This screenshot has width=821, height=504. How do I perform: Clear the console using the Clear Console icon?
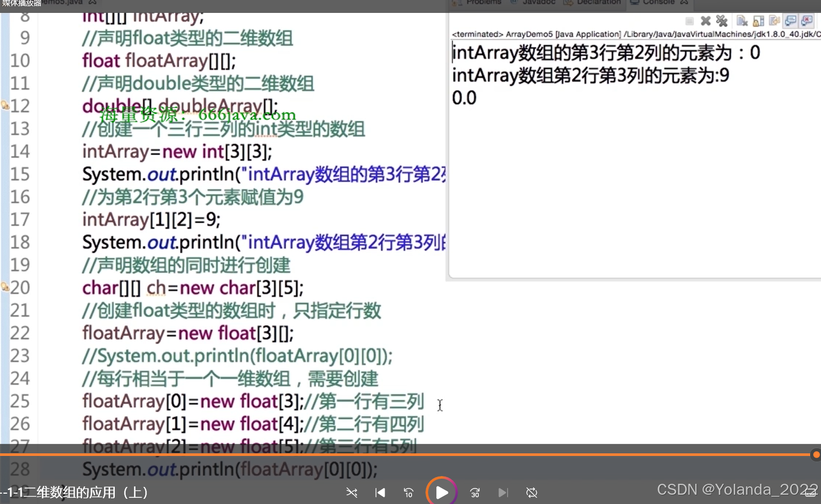742,21
